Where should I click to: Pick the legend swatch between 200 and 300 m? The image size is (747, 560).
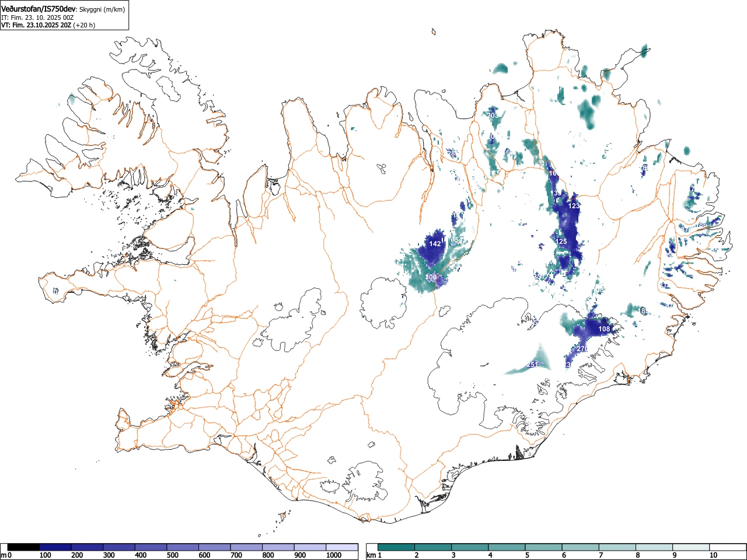(88, 547)
